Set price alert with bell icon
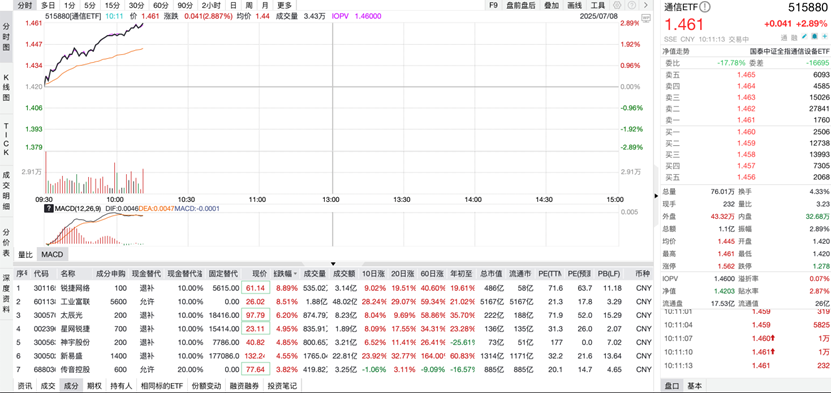 815,37
